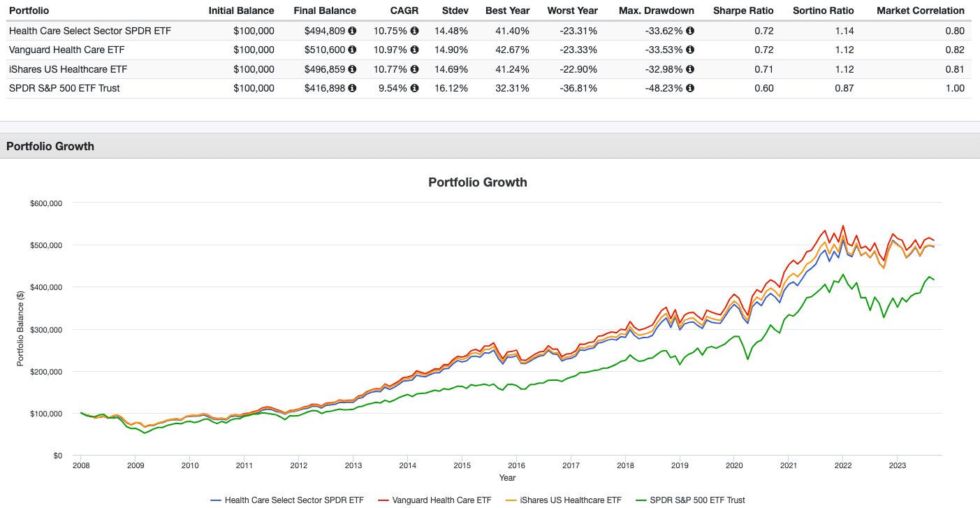This screenshot has width=980, height=508.
Task: Click the Max. Drawdown column header
Action: coord(656,10)
